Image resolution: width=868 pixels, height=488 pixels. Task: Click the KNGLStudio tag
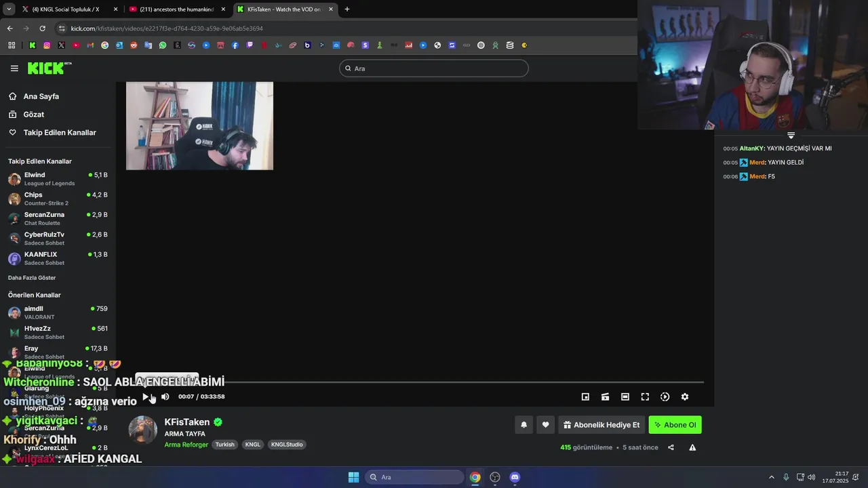(x=287, y=445)
